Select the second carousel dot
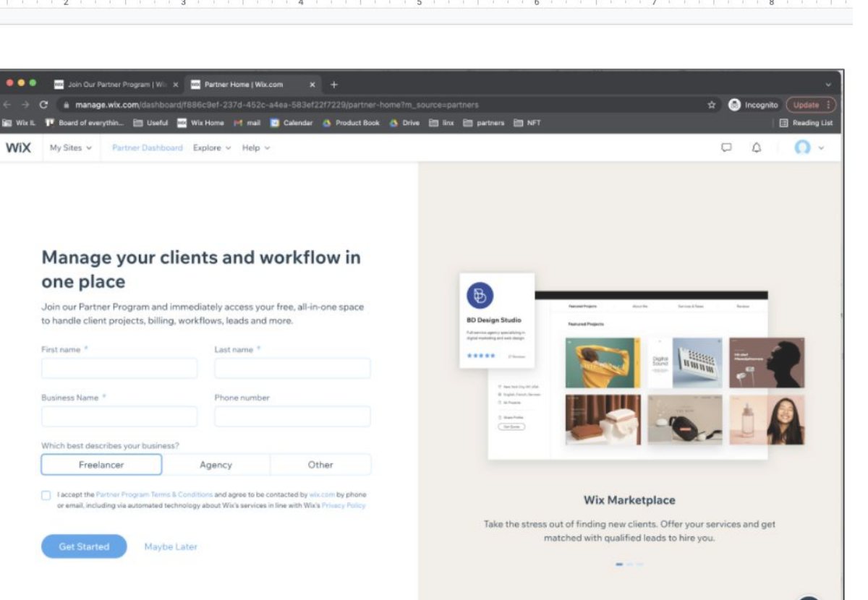 630,564
